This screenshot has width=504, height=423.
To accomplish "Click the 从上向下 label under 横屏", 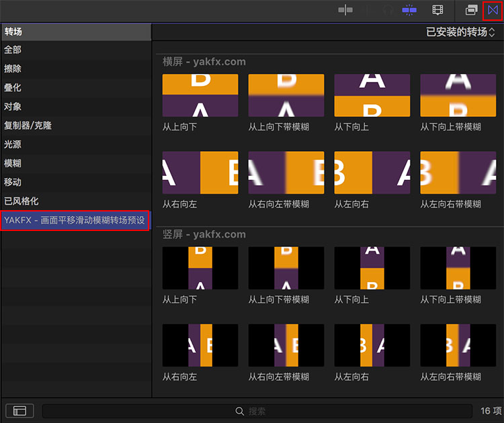I will (x=179, y=127).
